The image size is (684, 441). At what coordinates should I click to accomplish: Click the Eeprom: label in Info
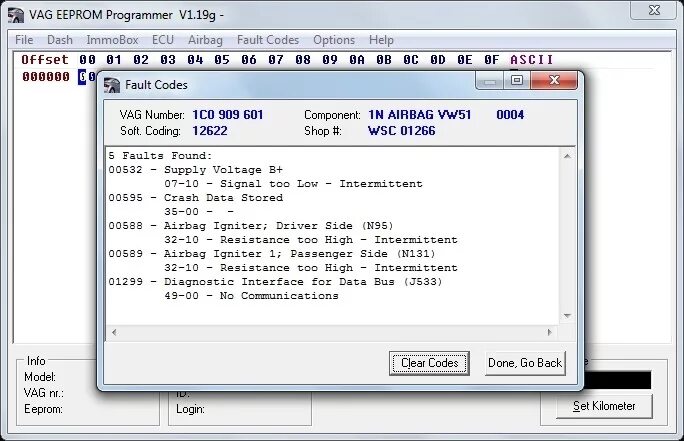click(x=43, y=409)
